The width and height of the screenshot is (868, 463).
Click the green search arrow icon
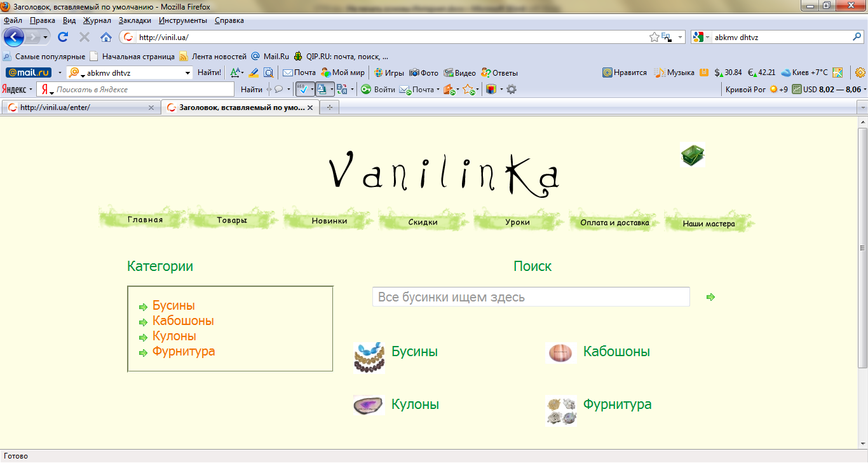pos(710,297)
